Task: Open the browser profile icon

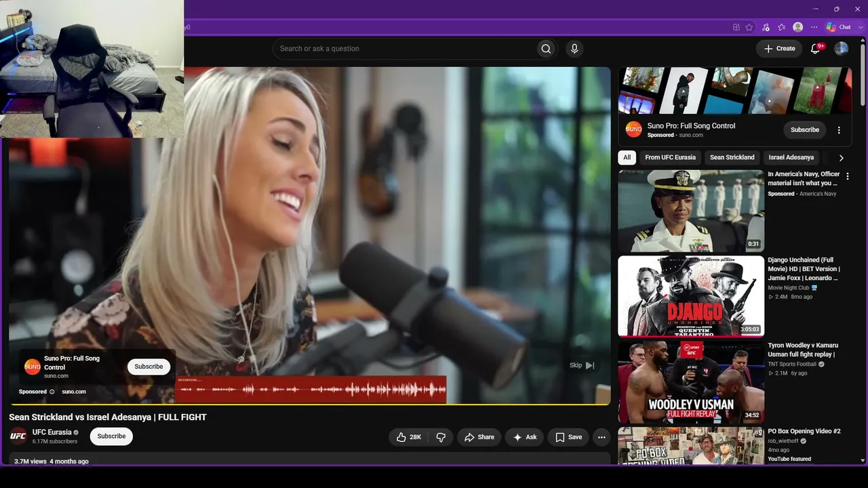Action: click(798, 27)
